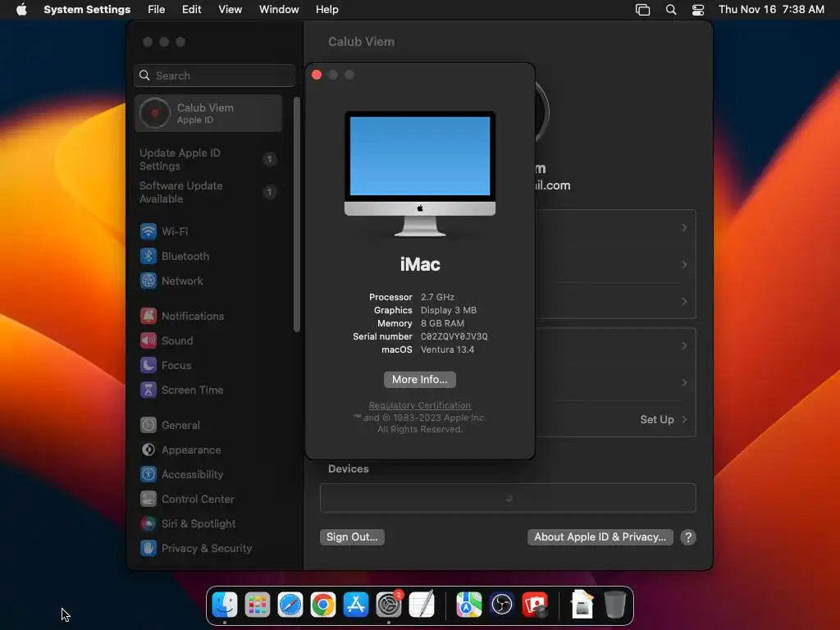Click the Sign Out... button
Screen dimensions: 840x630
tap(352, 537)
